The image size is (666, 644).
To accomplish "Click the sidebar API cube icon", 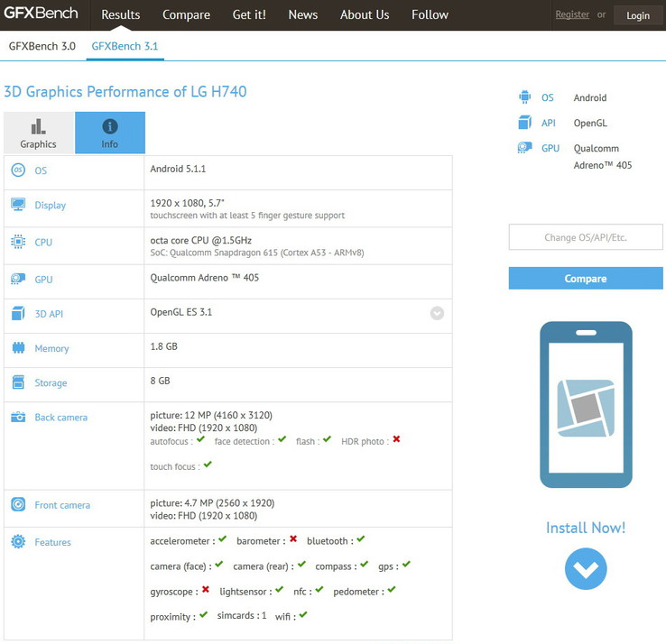I will pos(525,123).
